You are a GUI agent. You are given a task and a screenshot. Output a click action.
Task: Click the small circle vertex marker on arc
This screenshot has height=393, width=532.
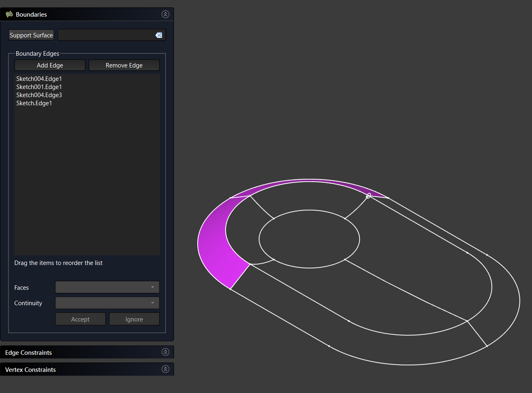click(368, 196)
